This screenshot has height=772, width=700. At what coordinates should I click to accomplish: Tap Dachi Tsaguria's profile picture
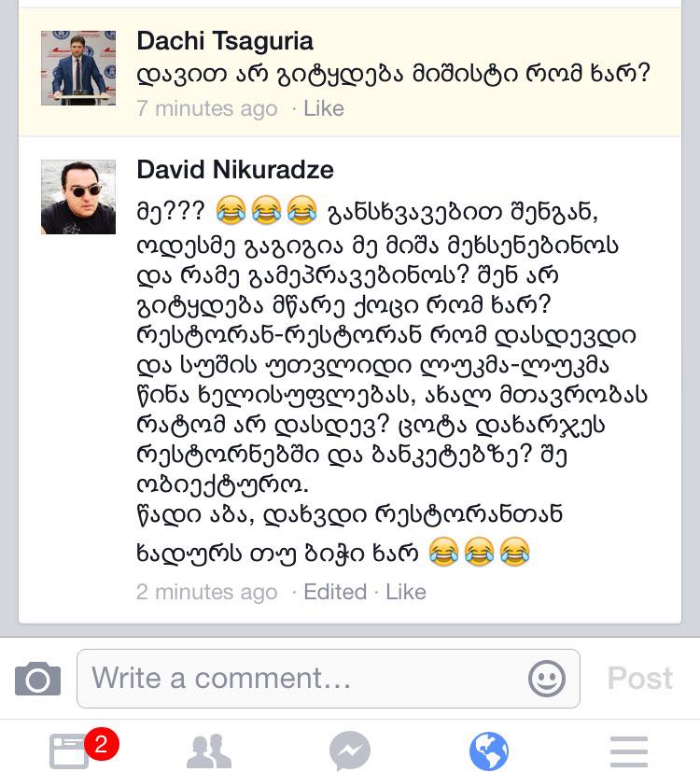[x=78, y=68]
